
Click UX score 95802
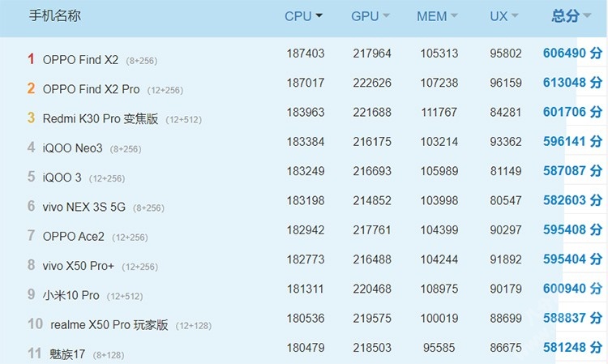506,54
